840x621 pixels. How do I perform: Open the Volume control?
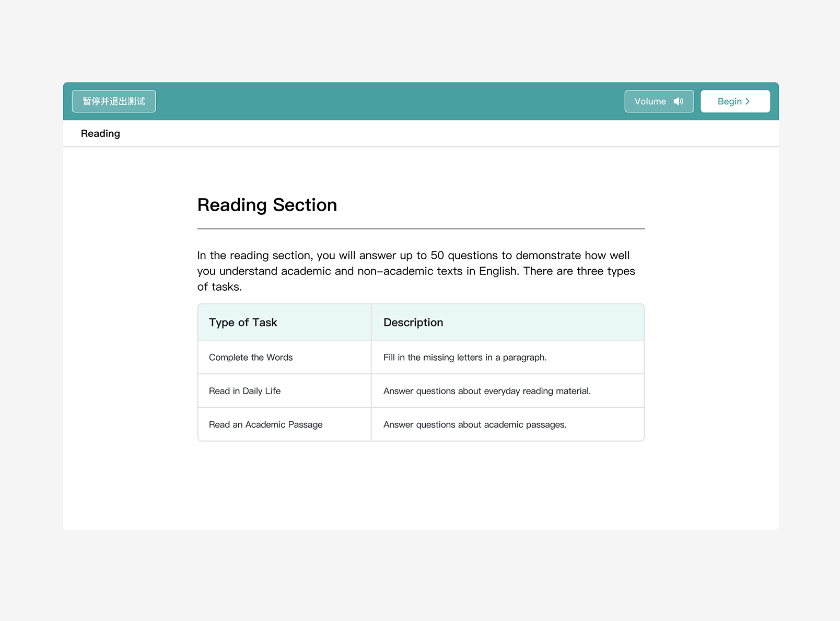[658, 101]
